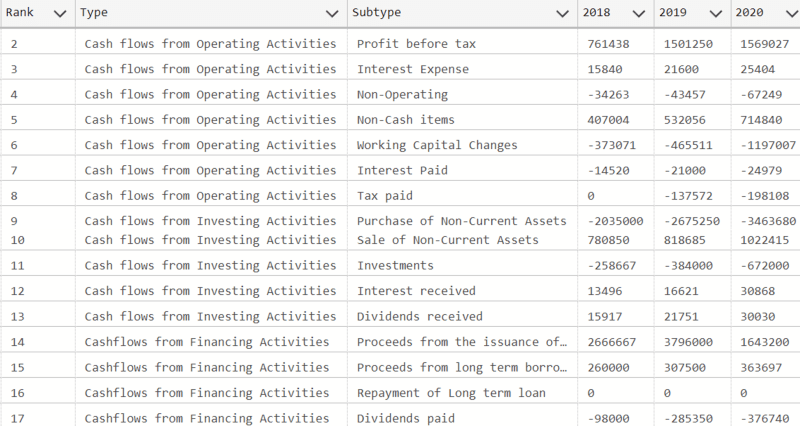Select the 2019 value -43457

click(685, 95)
